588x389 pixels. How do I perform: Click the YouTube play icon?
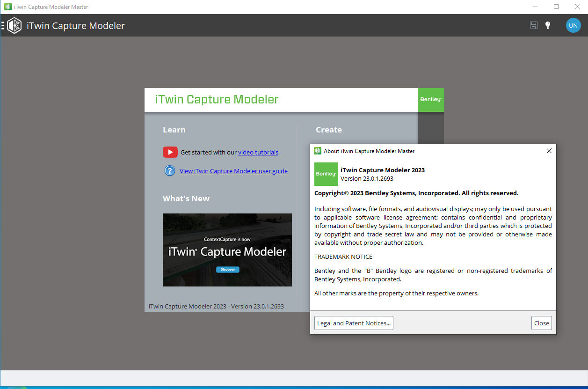pyautogui.click(x=170, y=152)
